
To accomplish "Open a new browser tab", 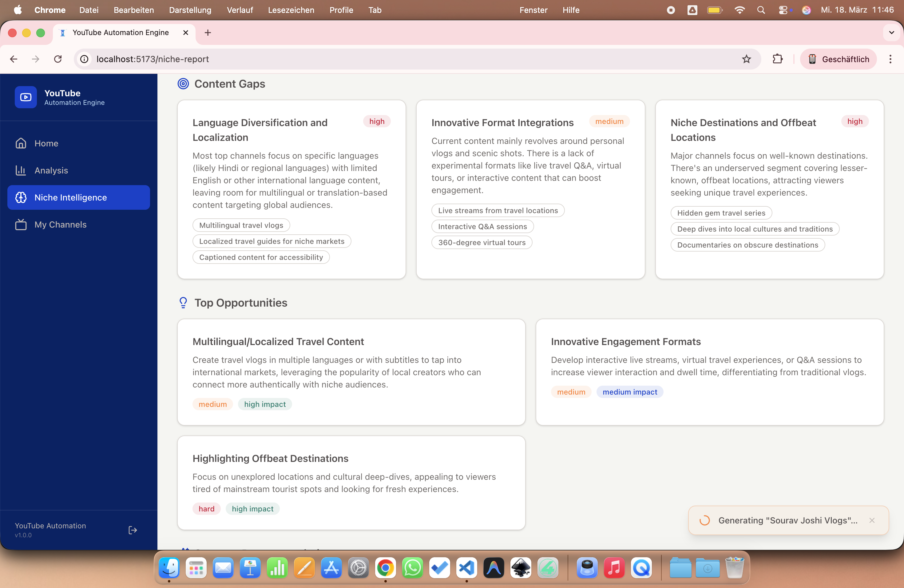I will click(x=208, y=33).
